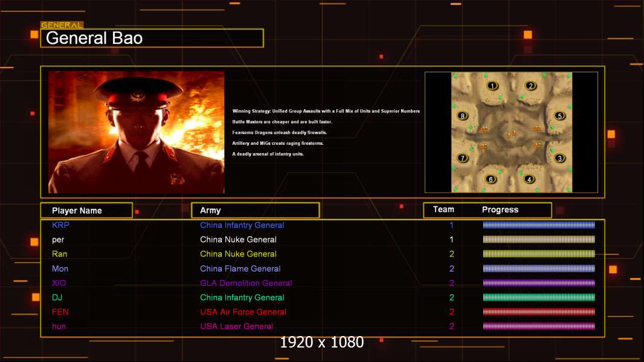Click DJ's green progress bar
Screen dimensions: 644x362
pyautogui.click(x=539, y=297)
